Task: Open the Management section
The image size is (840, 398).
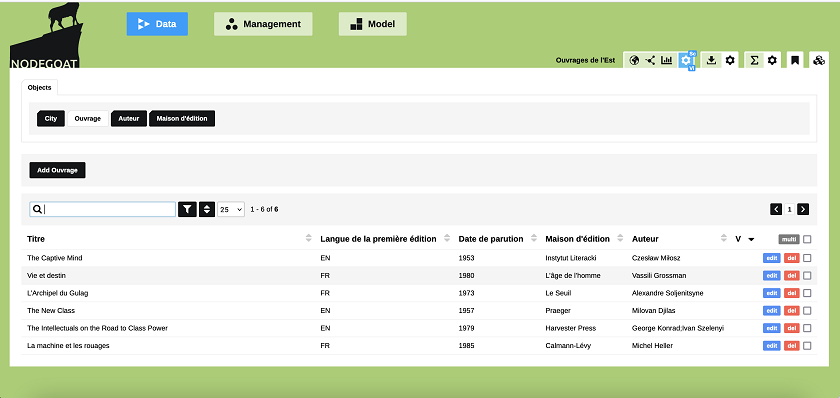Action: [263, 24]
